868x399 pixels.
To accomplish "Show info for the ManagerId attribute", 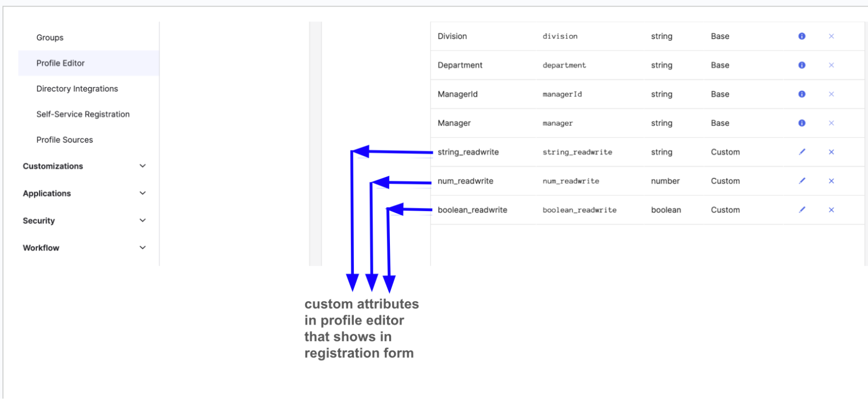I will [x=802, y=94].
